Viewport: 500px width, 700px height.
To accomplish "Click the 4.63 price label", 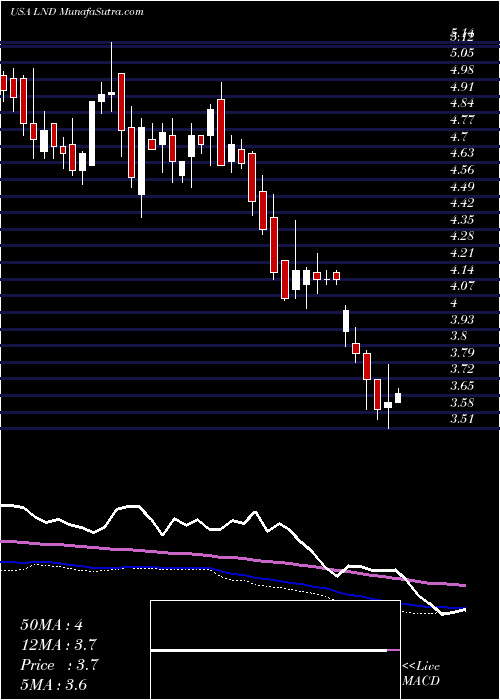I will tap(462, 153).
